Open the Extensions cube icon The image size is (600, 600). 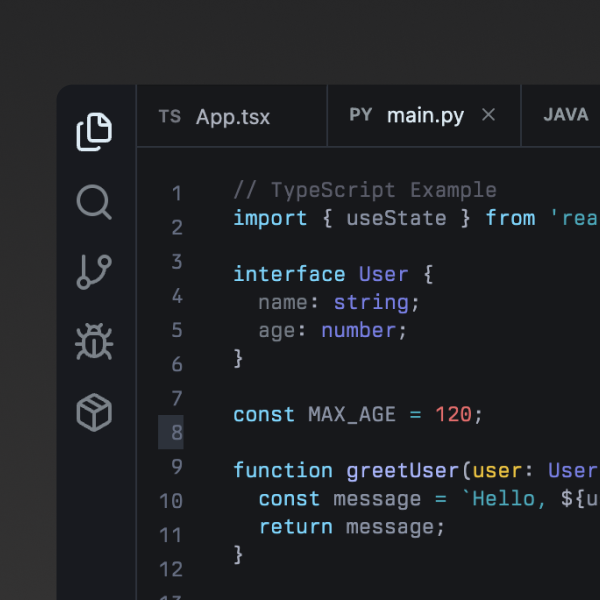[x=94, y=412]
